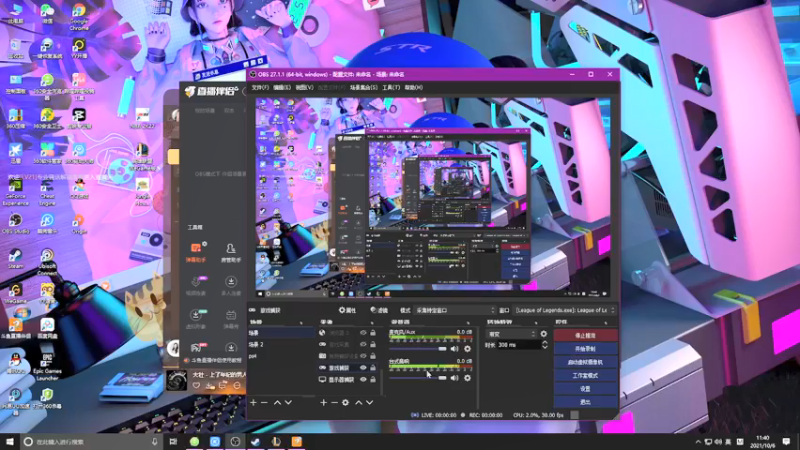800x450 pixels.
Task: Select scene 'ppt' in Scenes list
Action: [x=281, y=356]
